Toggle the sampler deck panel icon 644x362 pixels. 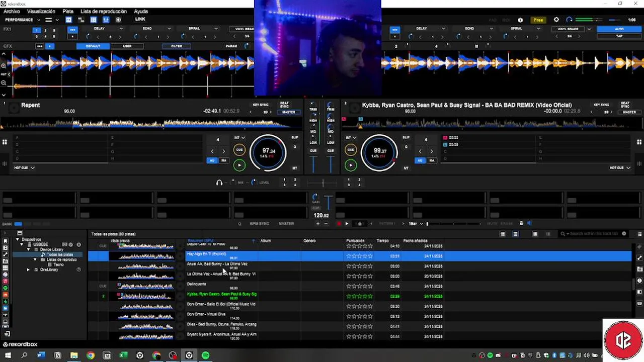pyautogui.click(x=94, y=20)
